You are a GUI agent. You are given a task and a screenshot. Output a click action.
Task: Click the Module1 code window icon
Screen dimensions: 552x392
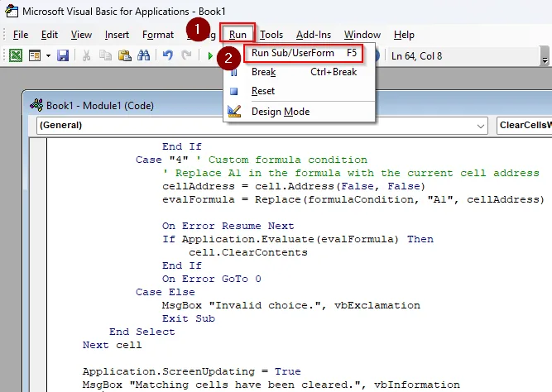pos(36,105)
